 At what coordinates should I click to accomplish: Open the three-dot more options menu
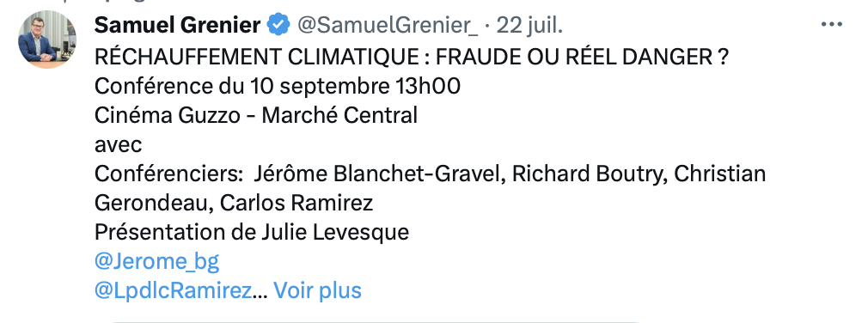pyautogui.click(x=831, y=25)
